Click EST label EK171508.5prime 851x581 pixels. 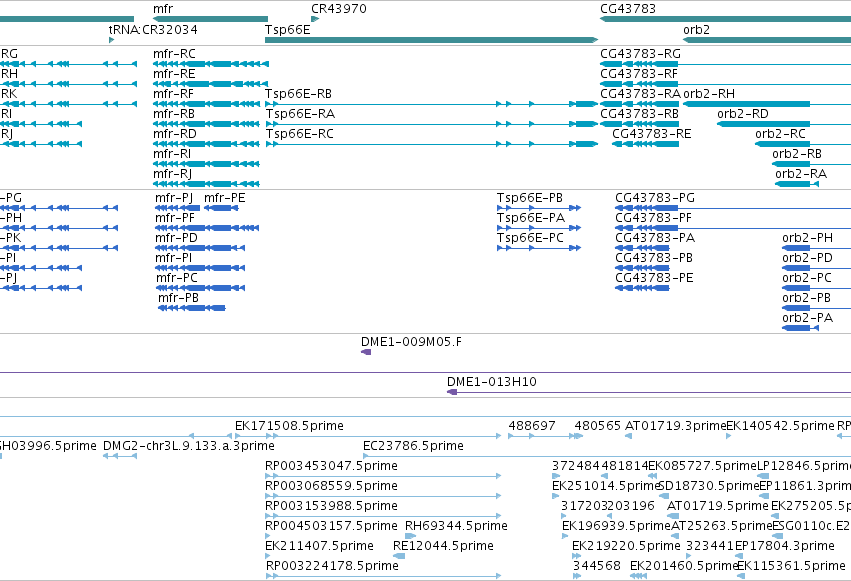pos(289,426)
